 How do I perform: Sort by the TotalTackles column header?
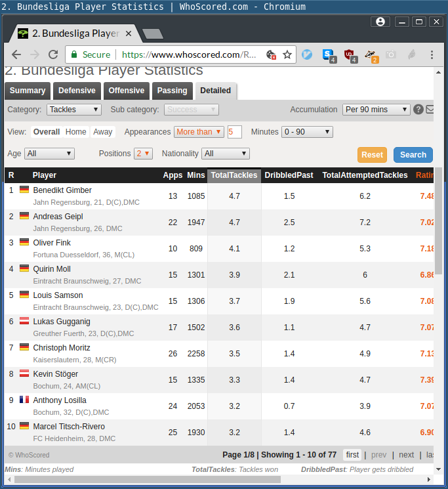[234, 175]
